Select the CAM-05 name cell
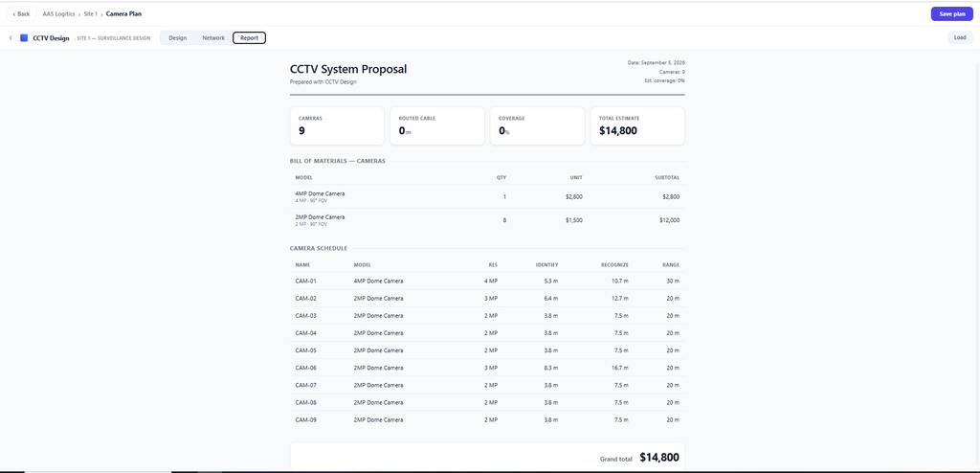980x473 pixels. [x=305, y=350]
